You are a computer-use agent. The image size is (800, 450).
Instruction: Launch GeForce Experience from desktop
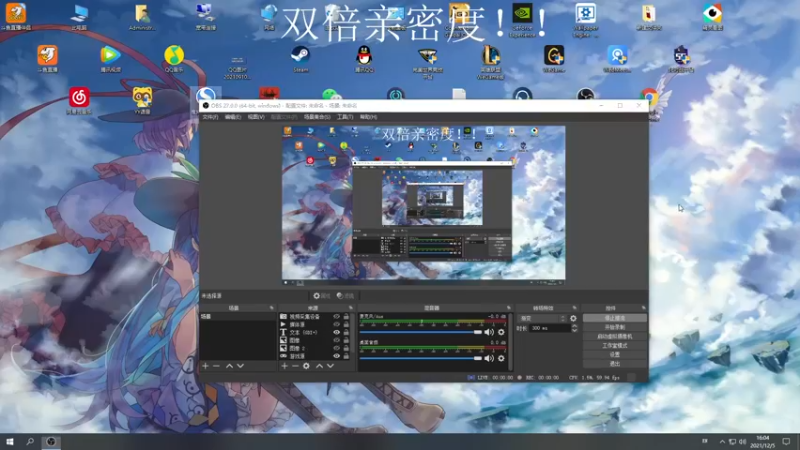522,19
